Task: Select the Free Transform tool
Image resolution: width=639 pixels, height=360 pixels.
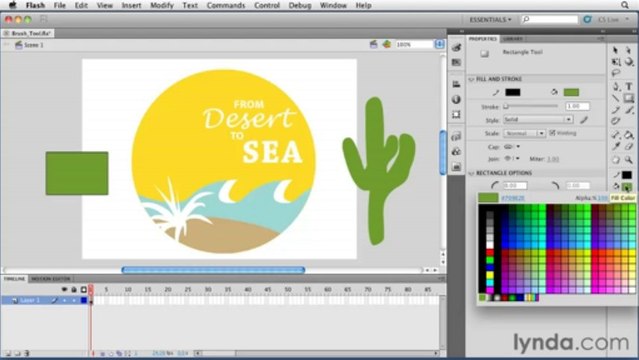Action: [615, 62]
